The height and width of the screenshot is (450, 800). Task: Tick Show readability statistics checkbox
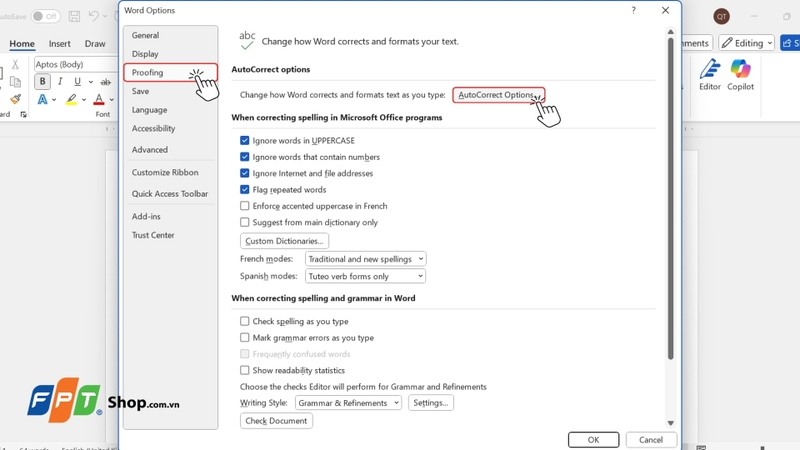(x=245, y=370)
